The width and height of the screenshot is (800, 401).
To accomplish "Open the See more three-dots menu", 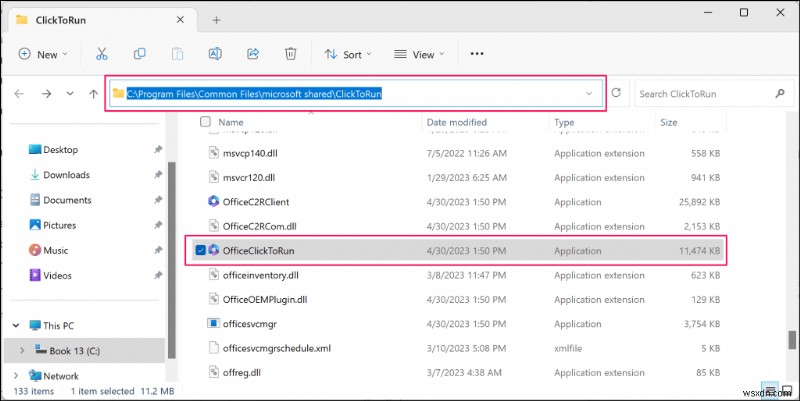I will (477, 54).
